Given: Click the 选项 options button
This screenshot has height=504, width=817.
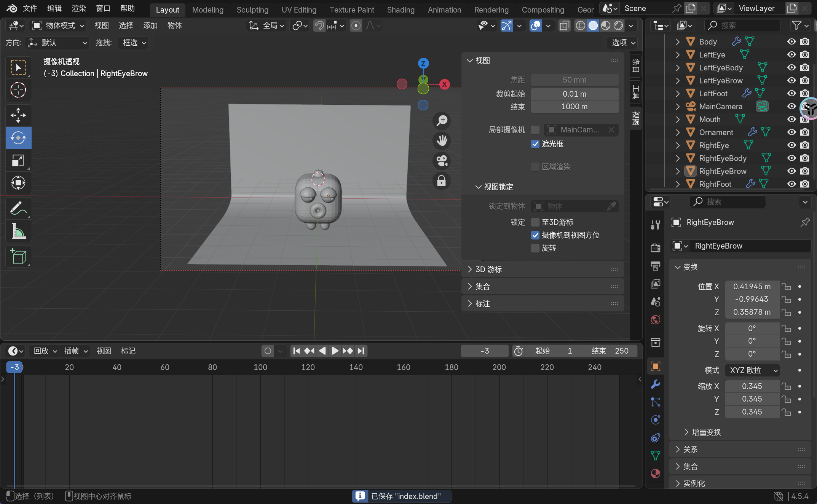Looking at the screenshot, I should [x=623, y=43].
